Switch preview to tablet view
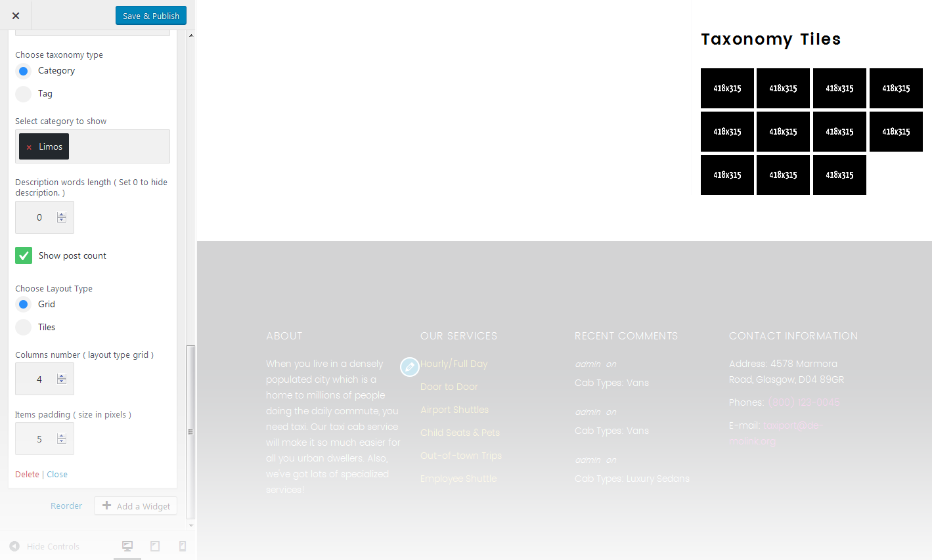The image size is (932, 560). pos(155,546)
